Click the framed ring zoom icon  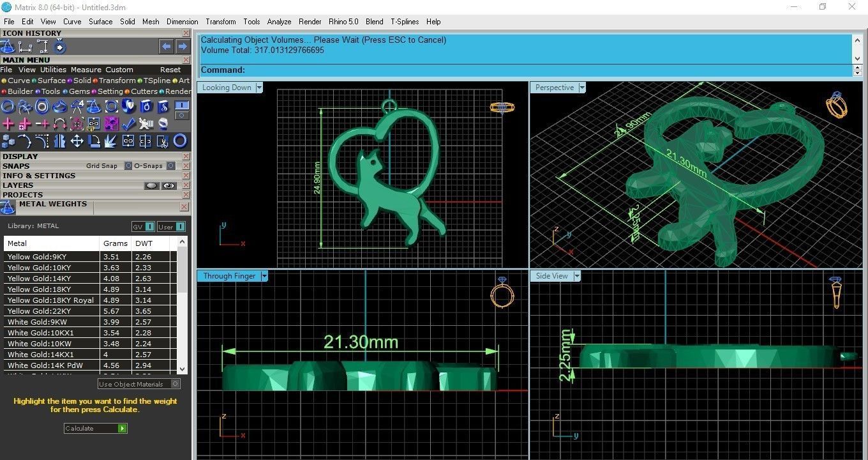pyautogui.click(x=112, y=106)
